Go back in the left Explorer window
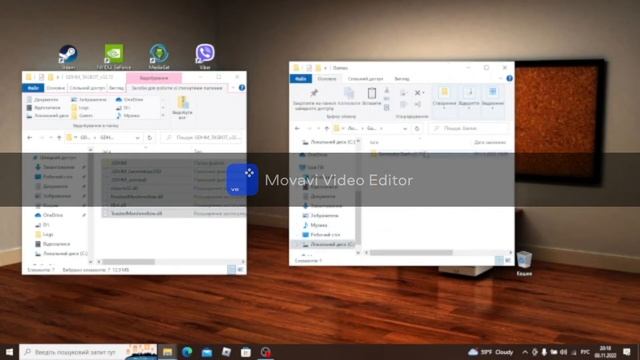 click(x=29, y=138)
